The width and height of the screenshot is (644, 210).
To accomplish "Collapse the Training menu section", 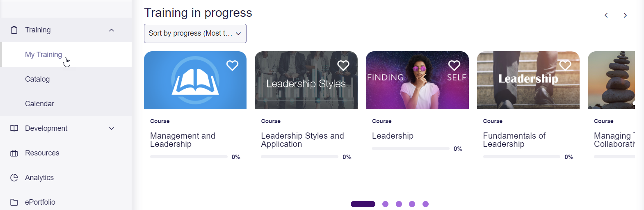I will tap(112, 30).
